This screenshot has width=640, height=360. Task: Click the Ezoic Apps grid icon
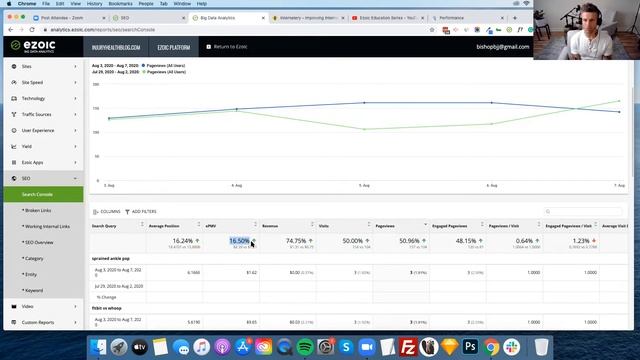14,162
